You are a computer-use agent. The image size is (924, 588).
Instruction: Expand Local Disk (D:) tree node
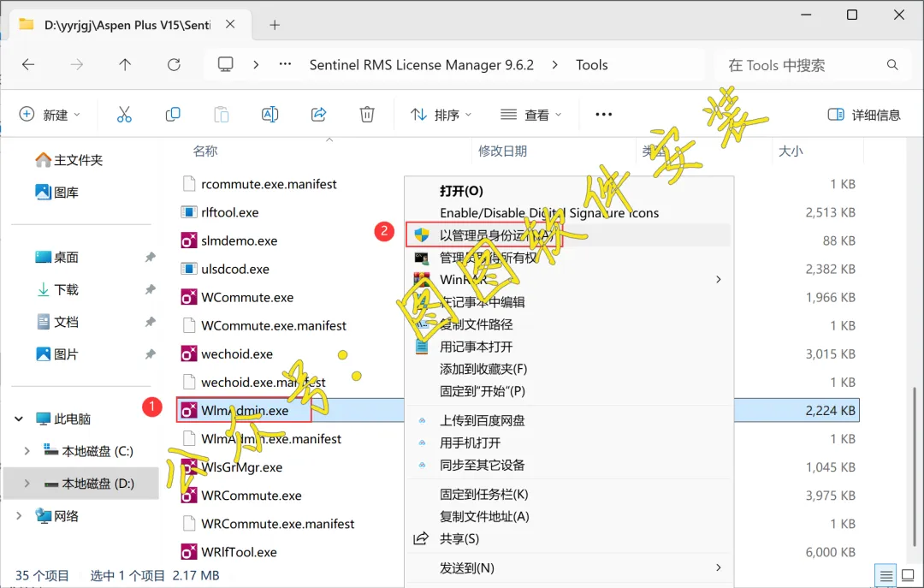[27, 484]
